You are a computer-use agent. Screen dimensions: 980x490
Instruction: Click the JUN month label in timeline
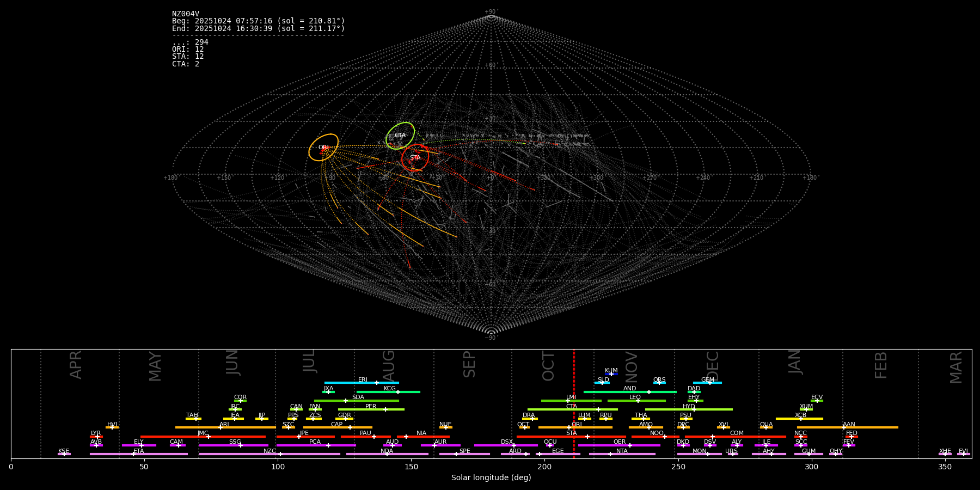tap(232, 363)
